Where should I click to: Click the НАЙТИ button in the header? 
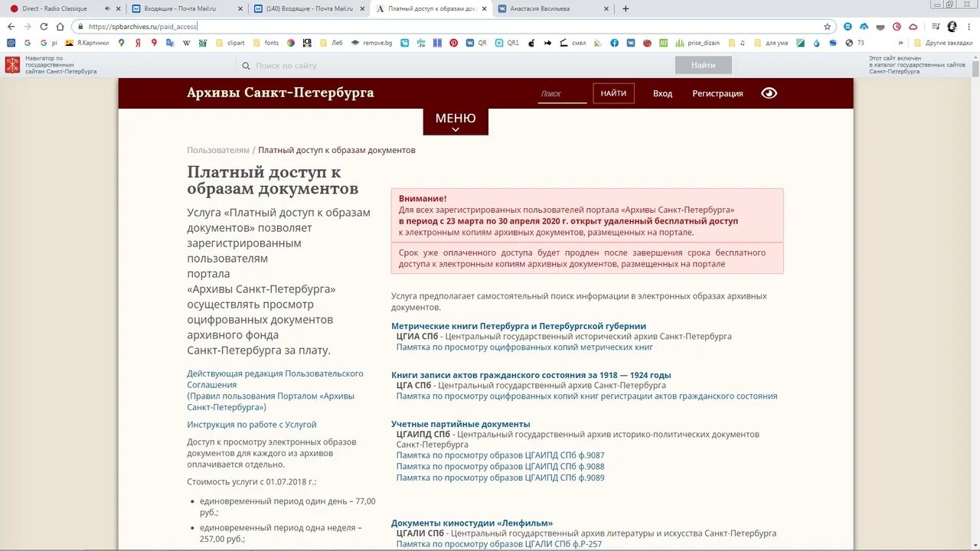tap(613, 93)
